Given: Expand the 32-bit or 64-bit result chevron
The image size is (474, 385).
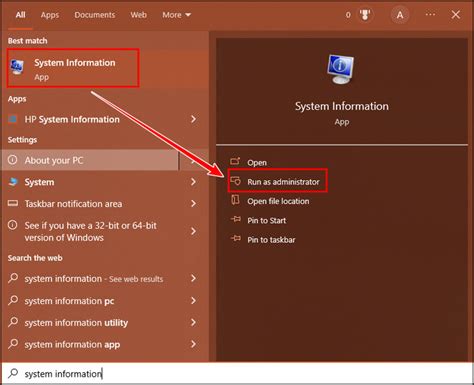Looking at the screenshot, I should [193, 231].
